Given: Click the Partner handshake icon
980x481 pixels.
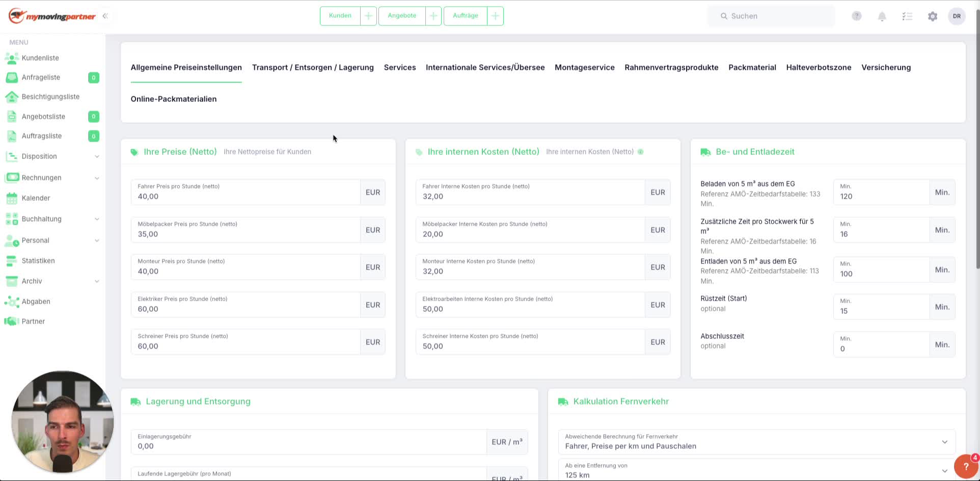Looking at the screenshot, I should coord(11,322).
